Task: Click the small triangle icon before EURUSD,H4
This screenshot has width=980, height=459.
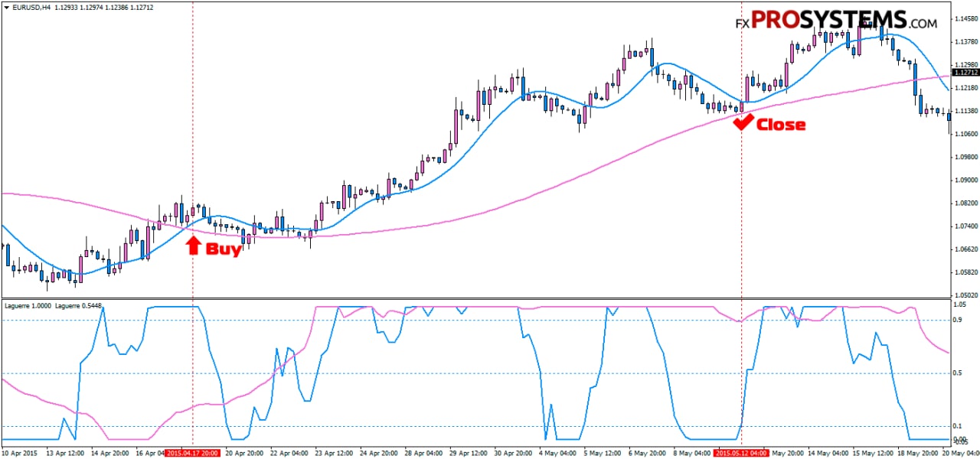Action: pos(5,8)
